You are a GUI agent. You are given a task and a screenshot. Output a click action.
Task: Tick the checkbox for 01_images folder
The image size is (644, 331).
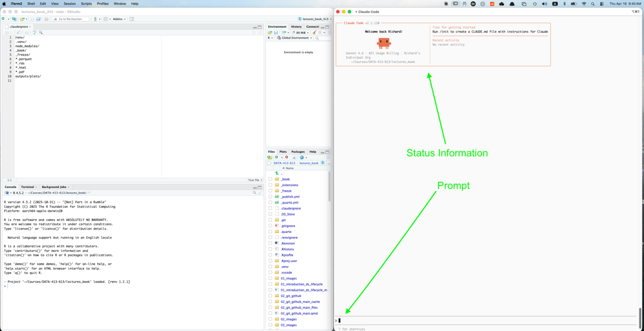click(x=270, y=278)
